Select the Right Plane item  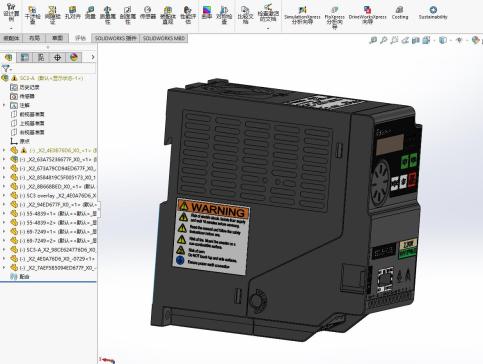pyautogui.click(x=32, y=132)
